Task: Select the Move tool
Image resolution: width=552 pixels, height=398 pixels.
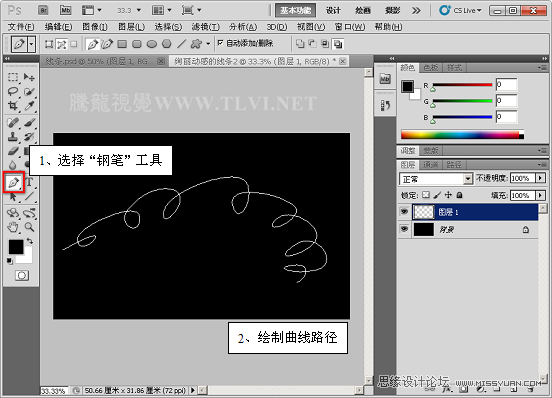Action: pos(29,77)
